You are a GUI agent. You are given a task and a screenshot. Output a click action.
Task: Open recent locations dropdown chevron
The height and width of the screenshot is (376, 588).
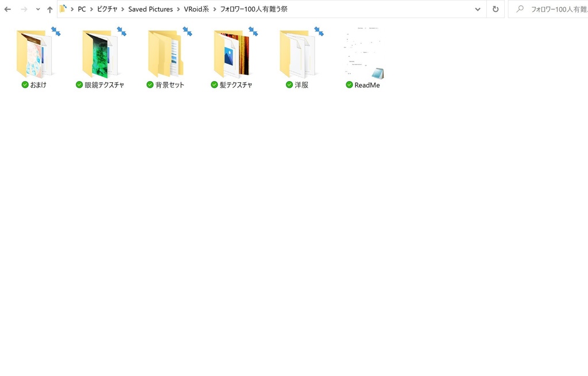[x=38, y=9]
